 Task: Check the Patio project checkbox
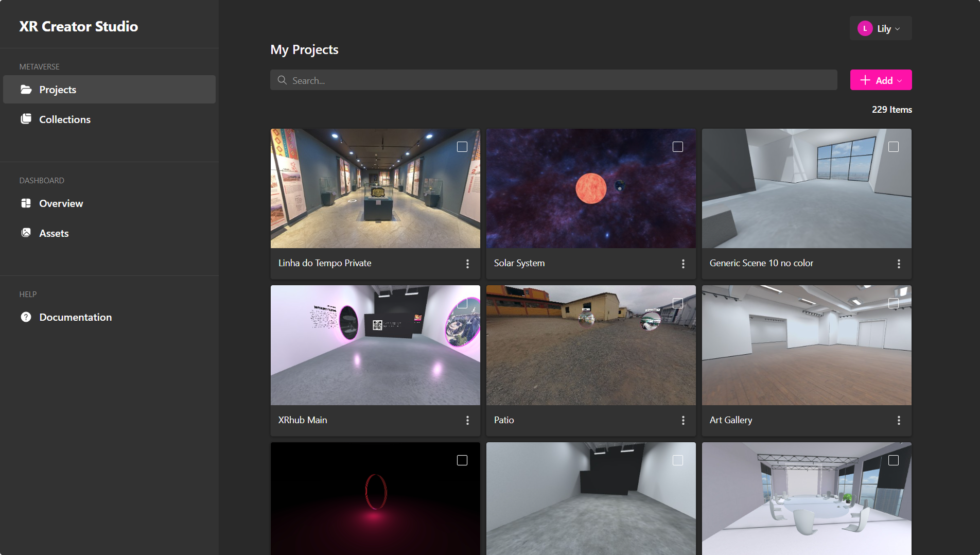678,303
